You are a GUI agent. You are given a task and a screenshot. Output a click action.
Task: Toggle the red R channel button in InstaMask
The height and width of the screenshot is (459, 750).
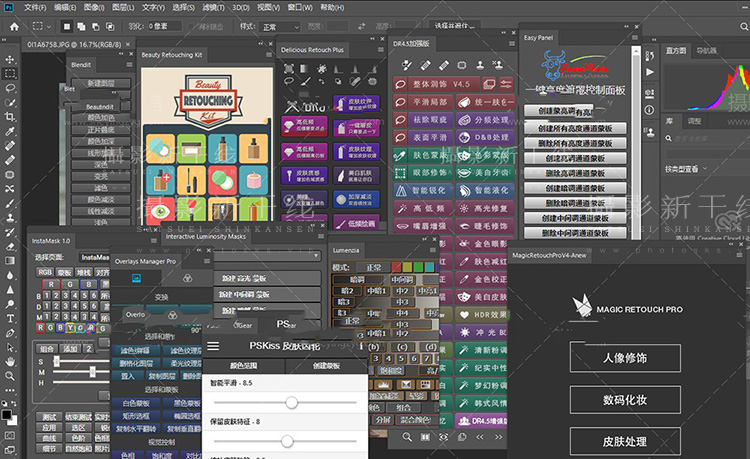click(x=51, y=284)
